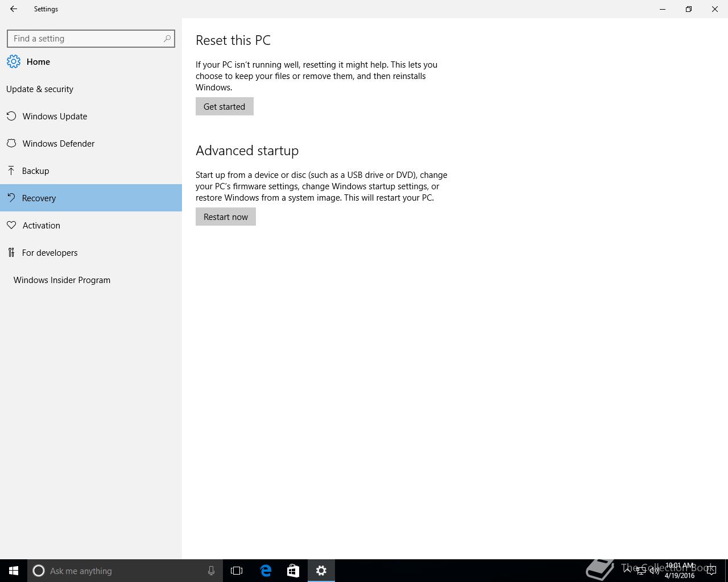Show hidden system tray icons
728x582 pixels.
tap(627, 571)
